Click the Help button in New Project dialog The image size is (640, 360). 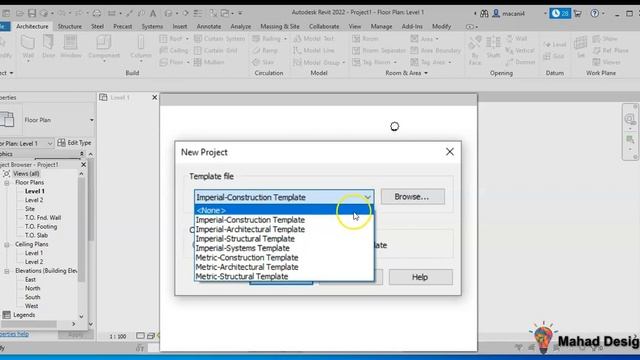[420, 277]
